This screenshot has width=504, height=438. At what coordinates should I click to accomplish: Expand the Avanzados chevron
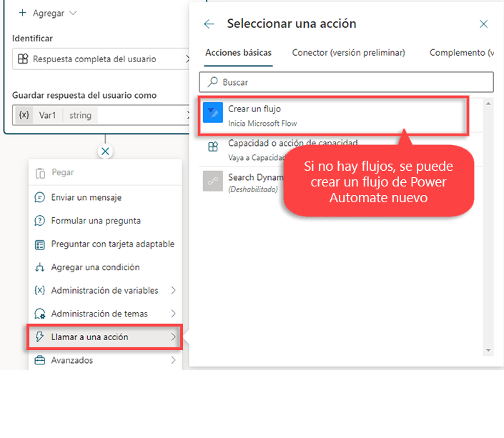(173, 360)
